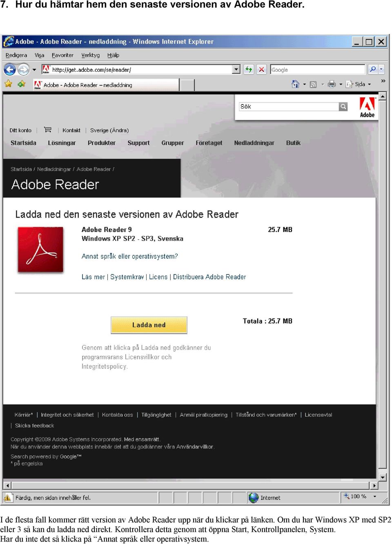This screenshot has height=544, width=392.
Task: Open the Favoriter menu
Action: click(62, 55)
